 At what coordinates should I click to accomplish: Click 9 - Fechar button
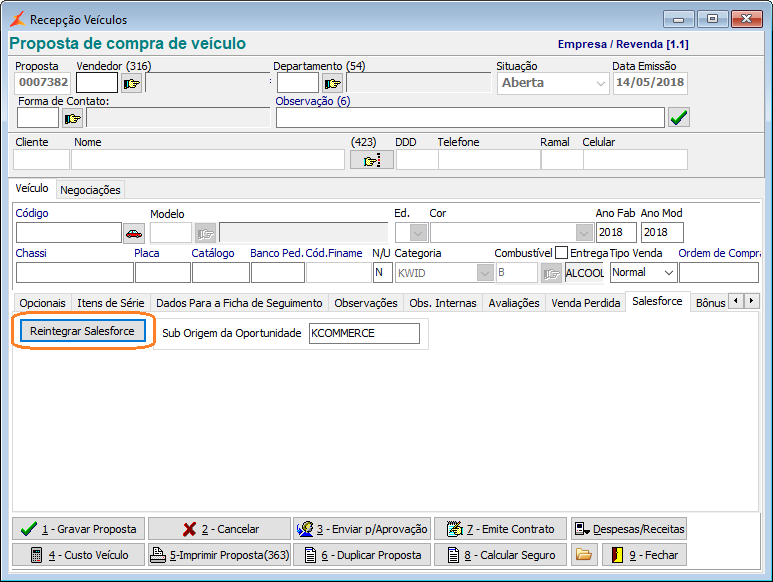click(644, 555)
